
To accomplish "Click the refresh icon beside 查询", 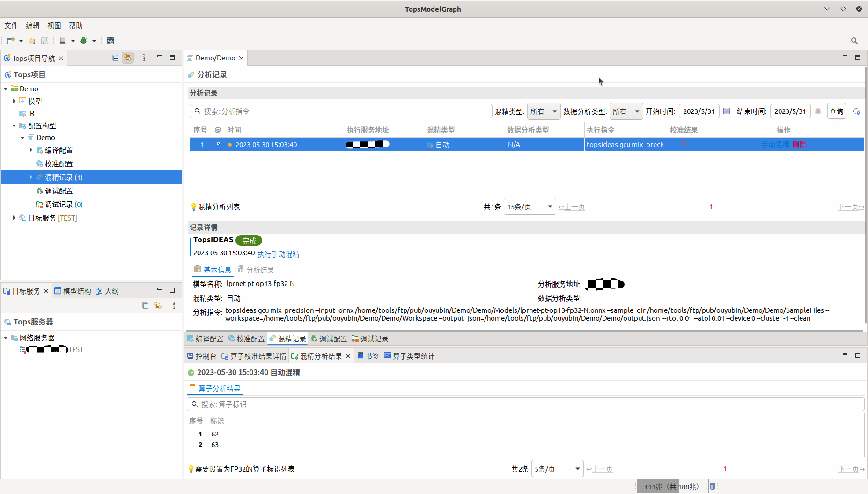I will (x=856, y=111).
